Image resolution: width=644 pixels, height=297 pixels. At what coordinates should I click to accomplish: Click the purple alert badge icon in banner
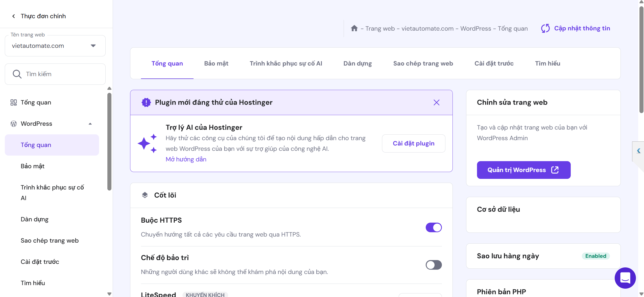(146, 102)
